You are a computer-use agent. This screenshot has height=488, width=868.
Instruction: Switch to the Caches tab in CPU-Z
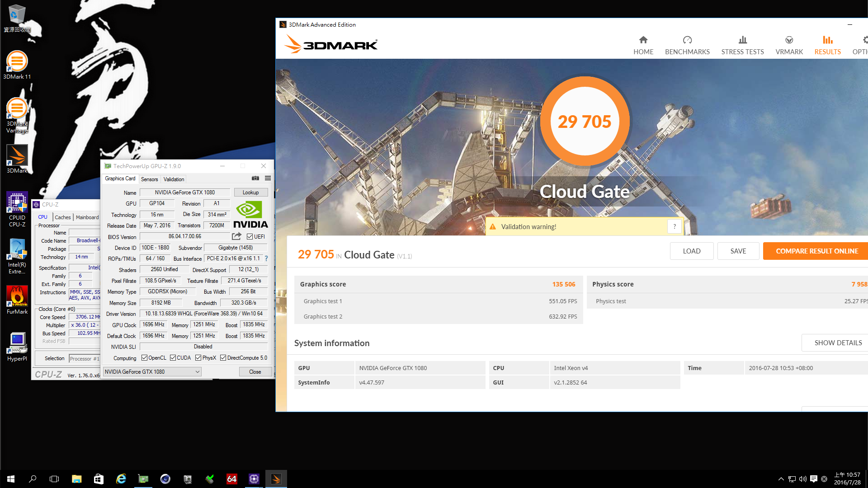coord(63,217)
